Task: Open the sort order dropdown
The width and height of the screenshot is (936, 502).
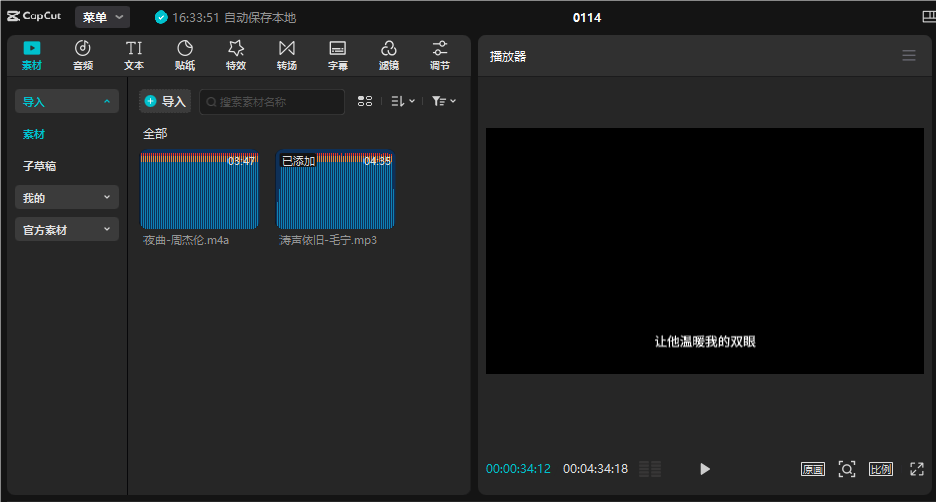Action: (x=403, y=101)
